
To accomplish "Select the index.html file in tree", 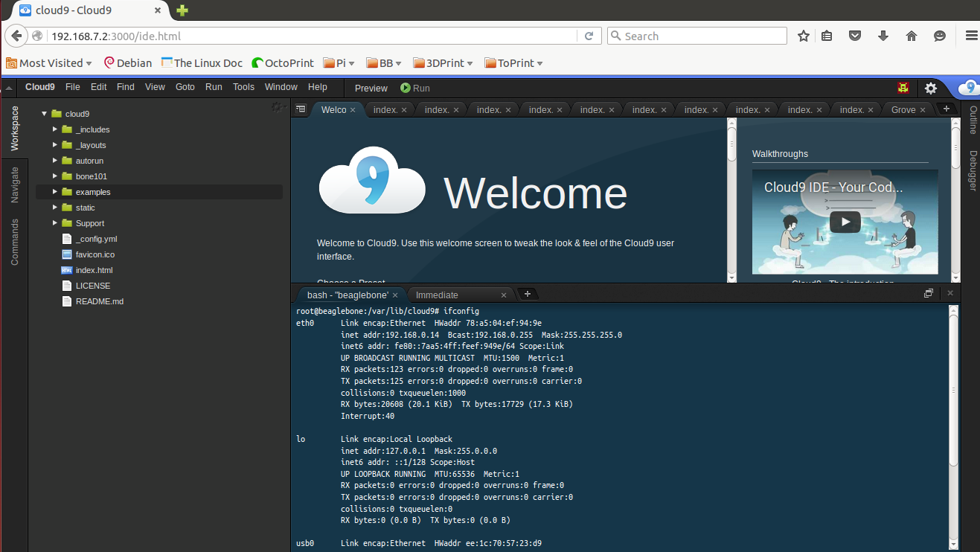I will coord(94,270).
